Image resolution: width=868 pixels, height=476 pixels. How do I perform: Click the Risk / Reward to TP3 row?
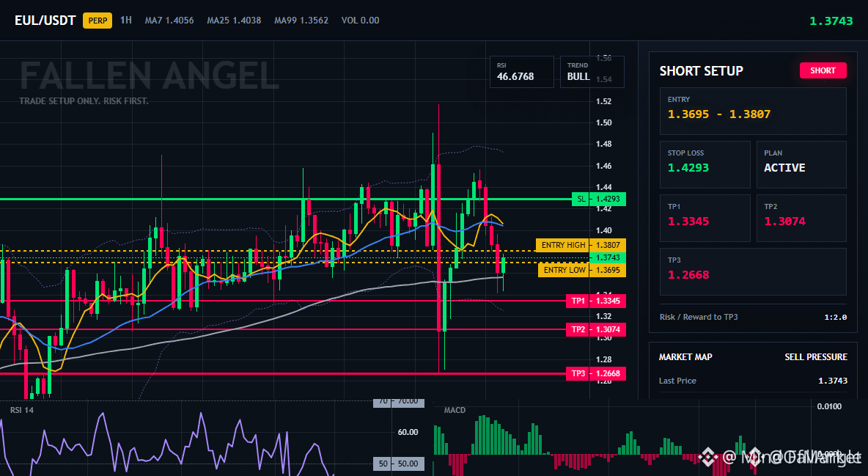point(753,317)
